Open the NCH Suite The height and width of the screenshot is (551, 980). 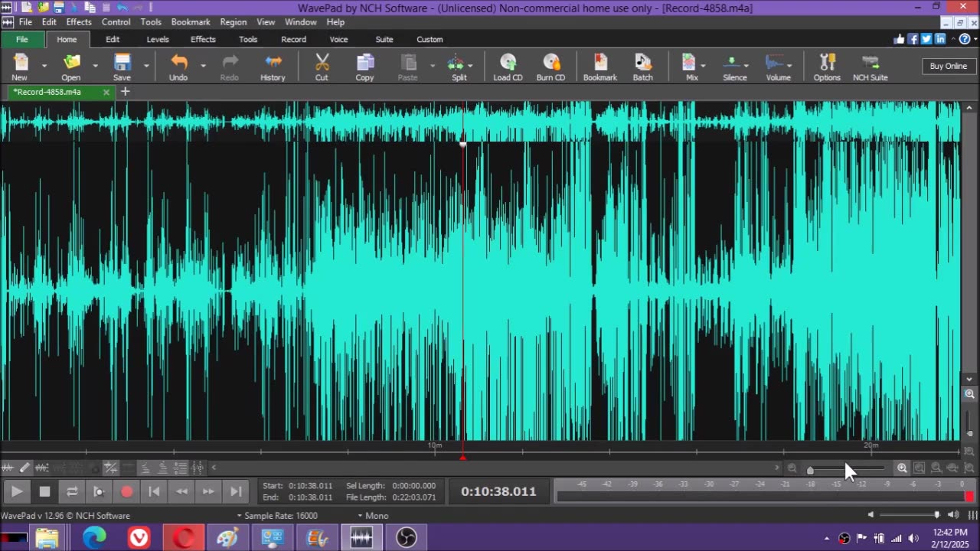(871, 67)
